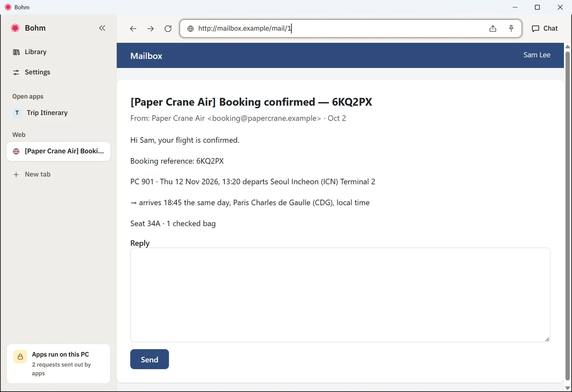Open the Chat panel

(x=545, y=29)
